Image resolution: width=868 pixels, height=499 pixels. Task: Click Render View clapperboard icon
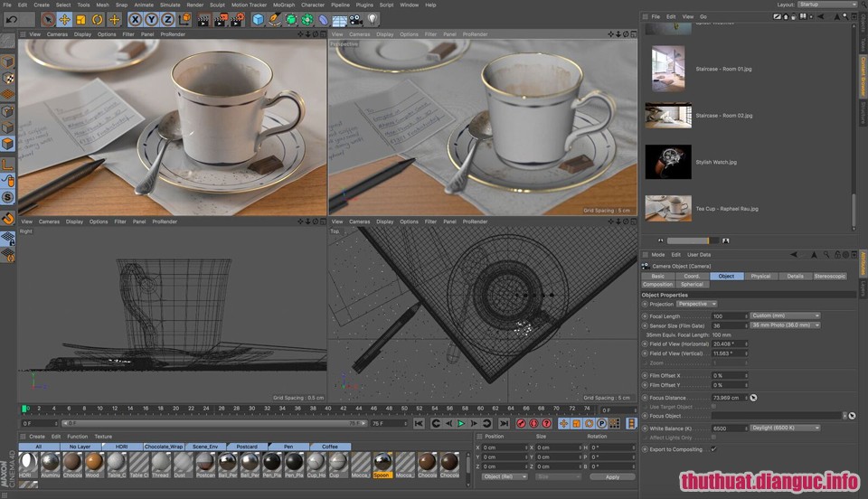(203, 20)
